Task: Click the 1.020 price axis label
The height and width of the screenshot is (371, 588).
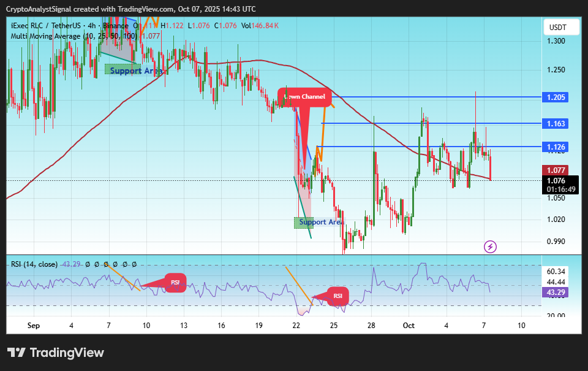Action: click(x=556, y=220)
